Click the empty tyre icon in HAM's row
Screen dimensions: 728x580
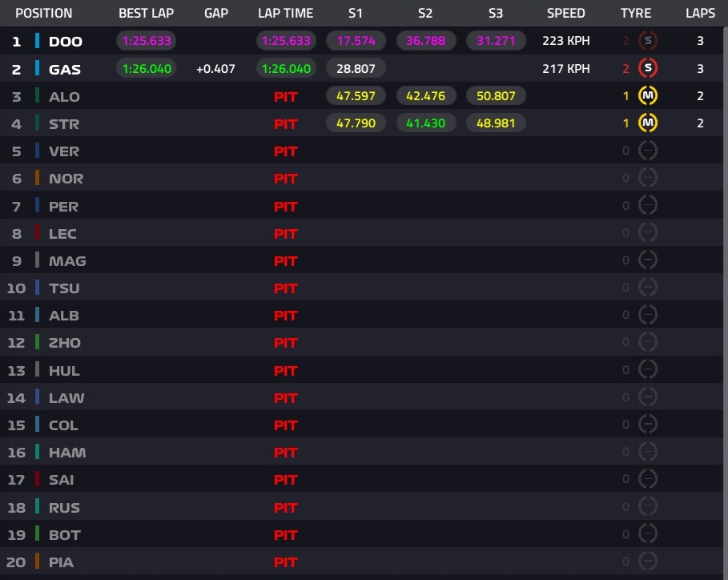648,451
